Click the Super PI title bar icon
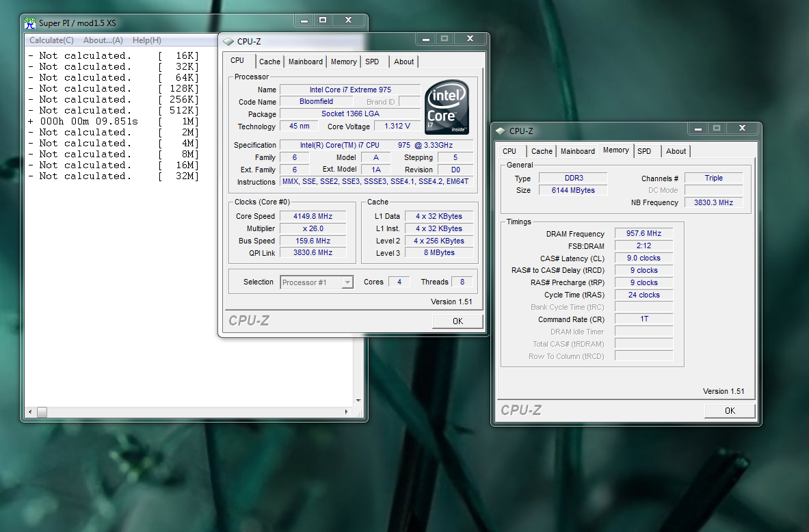 pos(30,23)
